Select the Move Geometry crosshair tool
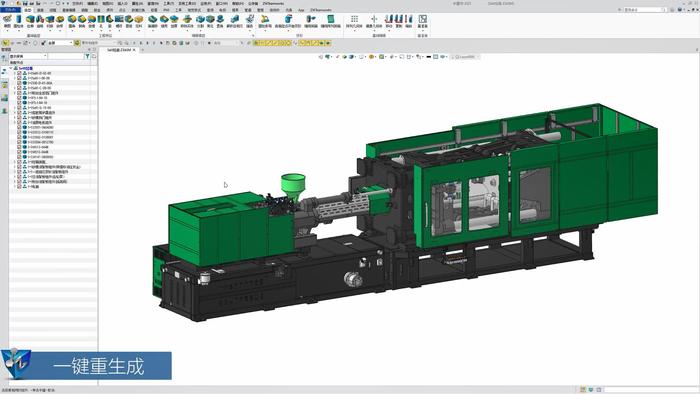The width and height of the screenshot is (700, 394). click(x=374, y=21)
